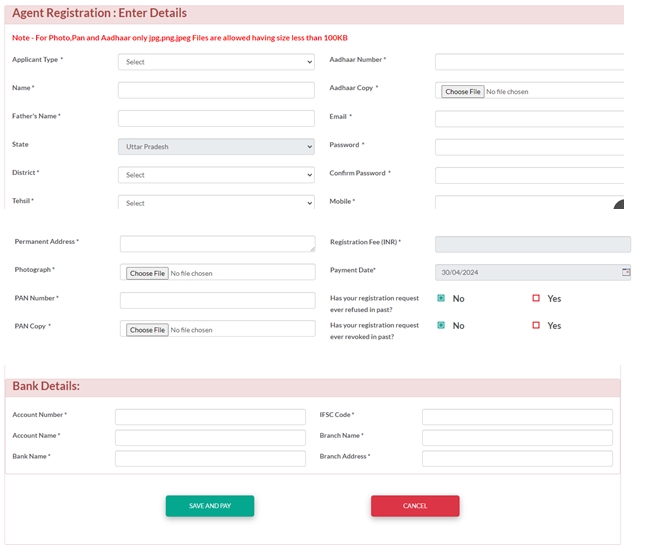Click the Email input field
Viewport: 645px width, 557px height.
(529, 118)
